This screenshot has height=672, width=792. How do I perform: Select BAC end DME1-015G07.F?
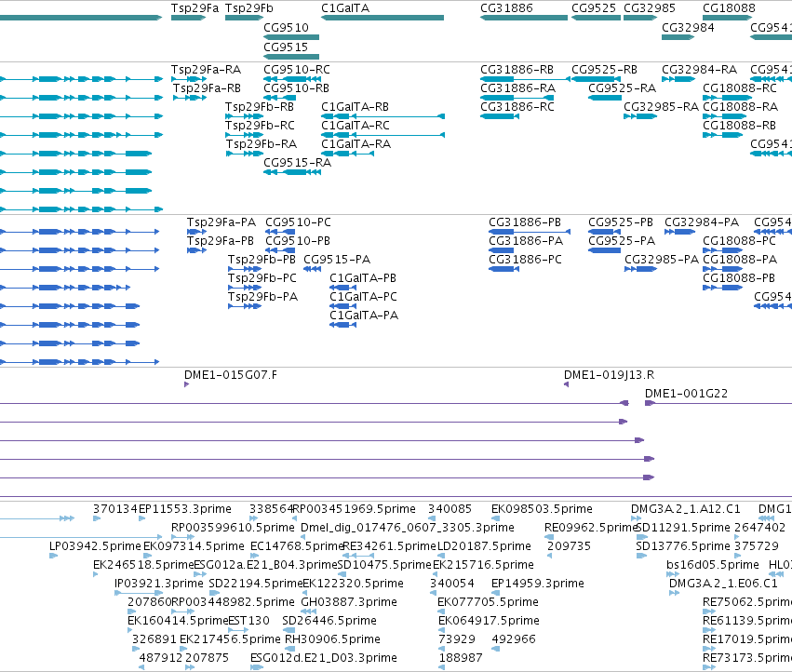pos(230,375)
